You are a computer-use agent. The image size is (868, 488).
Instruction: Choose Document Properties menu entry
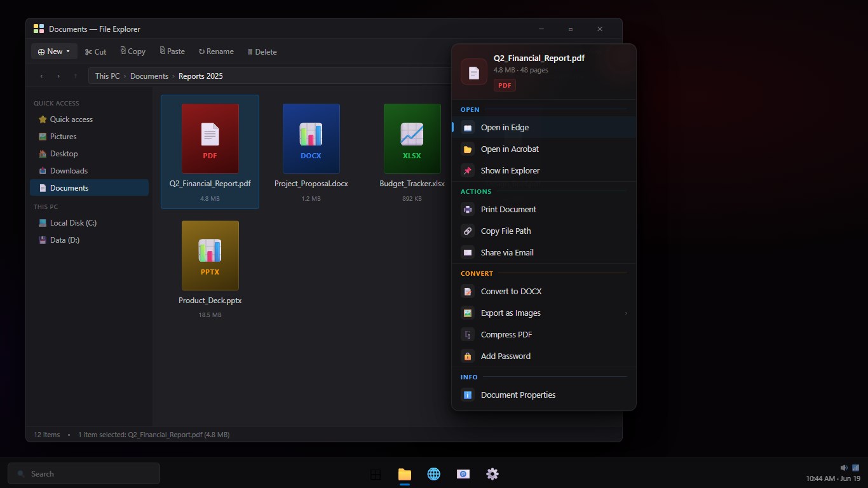[544, 395]
